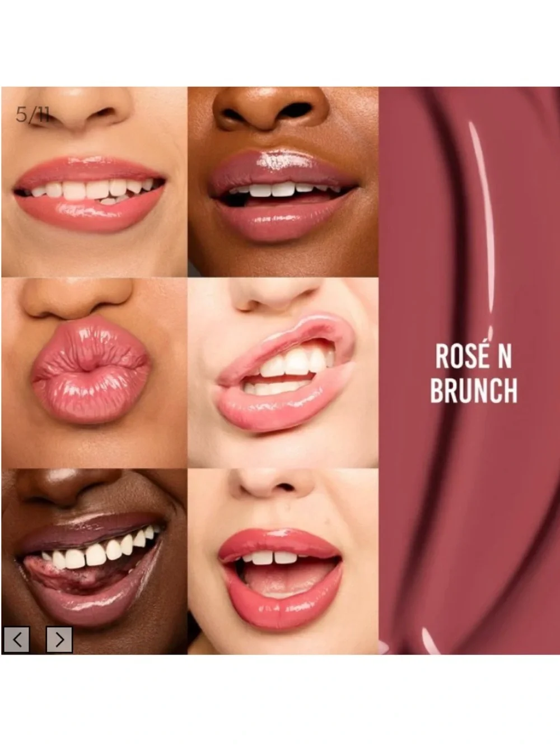The width and height of the screenshot is (560, 747).
Task: Pick the Rosé N Brunch mauve color swatch
Action: (470, 370)
